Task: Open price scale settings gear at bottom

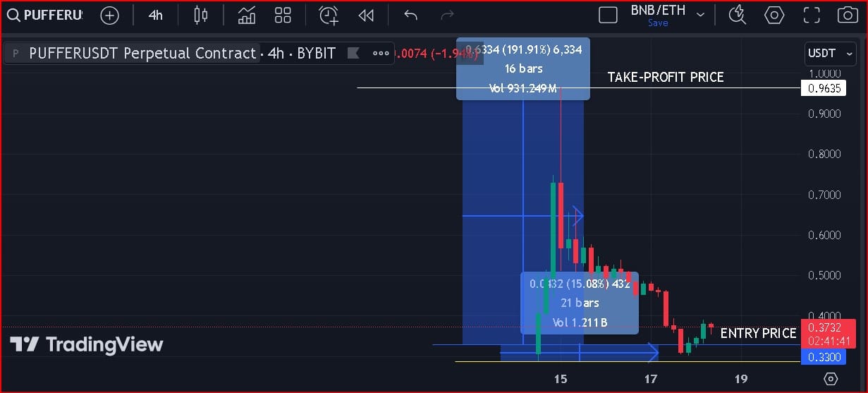Action: click(x=831, y=379)
